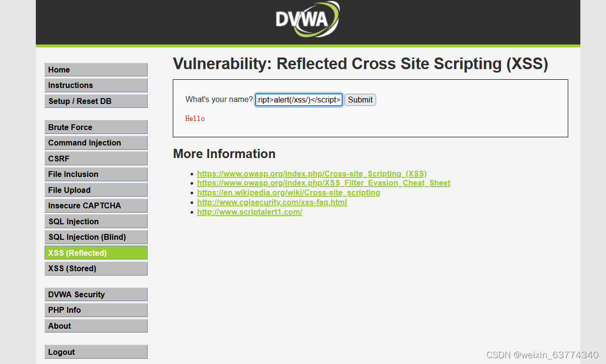Navigate to the CSRF module

(x=96, y=158)
